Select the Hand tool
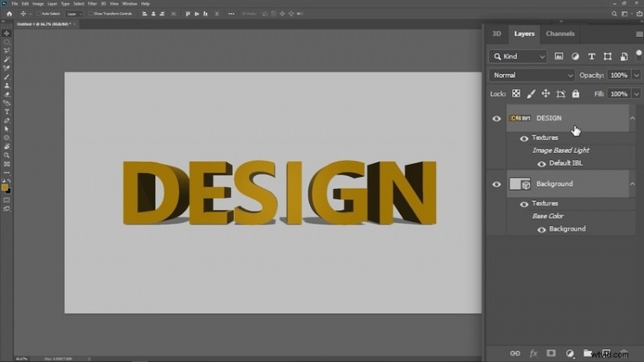 point(6,146)
